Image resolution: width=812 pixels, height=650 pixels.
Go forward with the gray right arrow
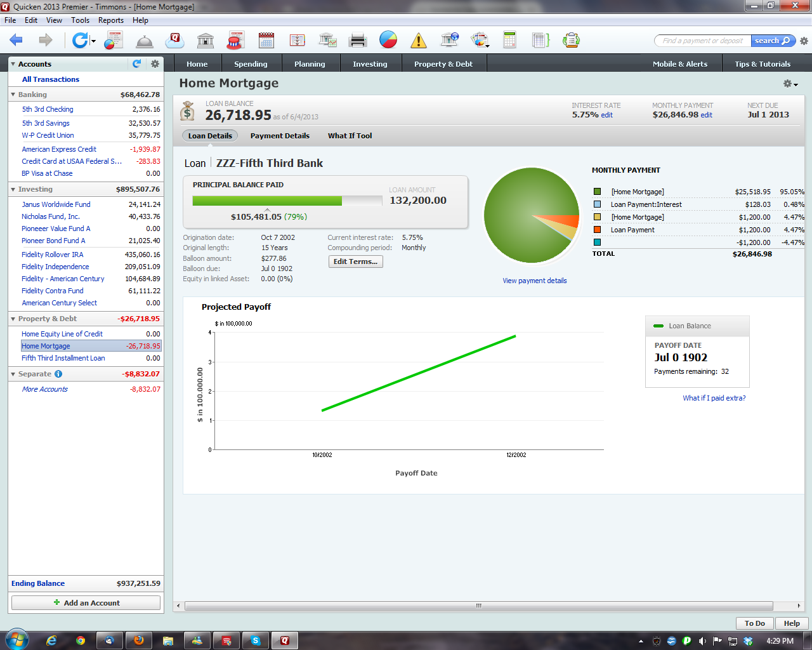tap(46, 41)
